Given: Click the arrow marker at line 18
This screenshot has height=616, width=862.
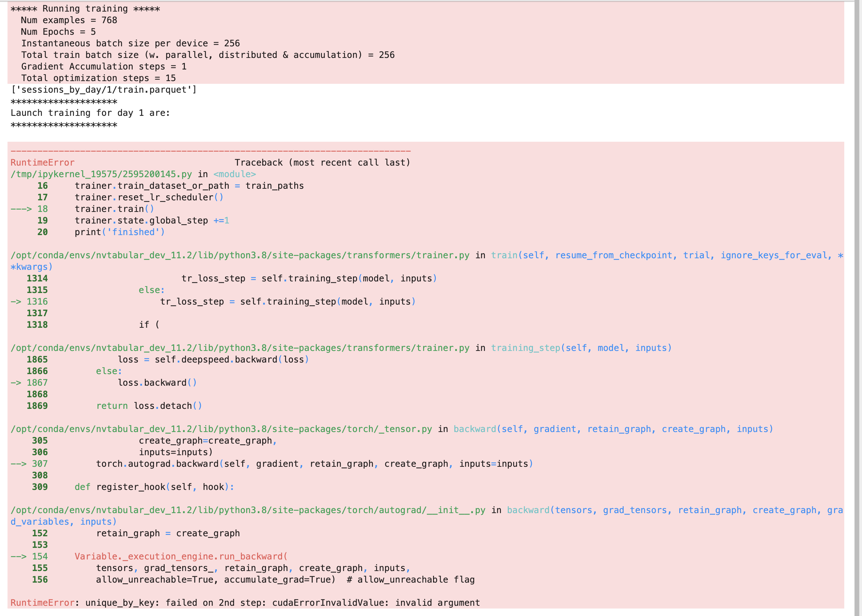Looking at the screenshot, I should click(x=21, y=209).
